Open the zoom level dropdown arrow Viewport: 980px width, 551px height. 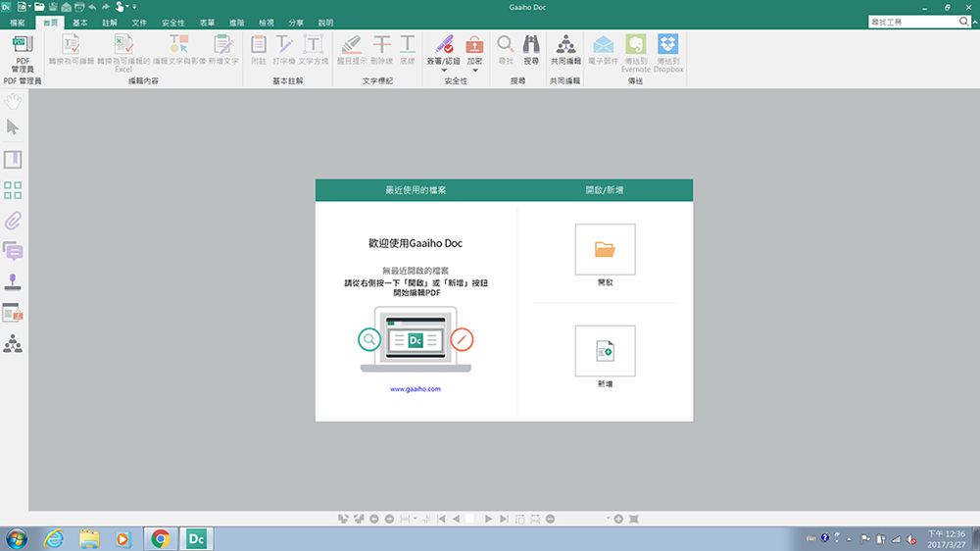608,518
